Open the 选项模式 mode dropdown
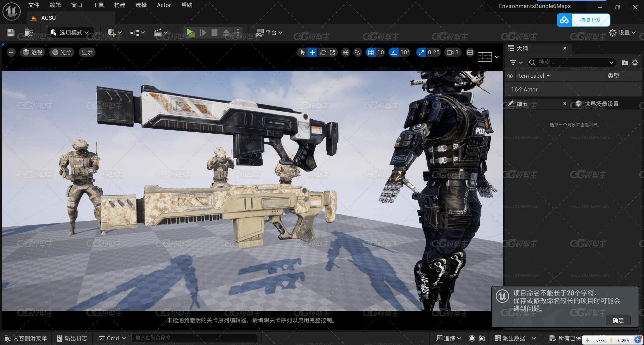Image resolution: width=644 pixels, height=345 pixels. [69, 32]
